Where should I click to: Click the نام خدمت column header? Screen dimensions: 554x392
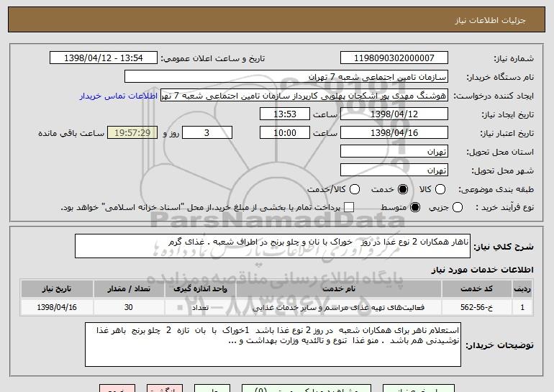tap(338, 289)
